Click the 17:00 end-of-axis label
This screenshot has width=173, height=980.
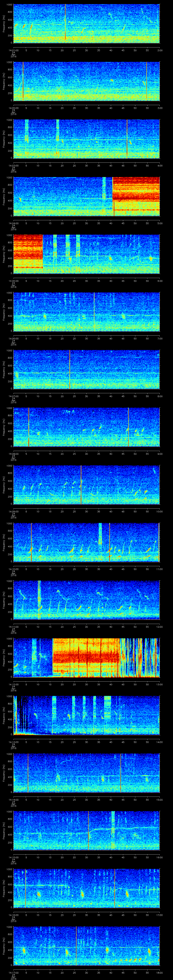tap(159, 915)
